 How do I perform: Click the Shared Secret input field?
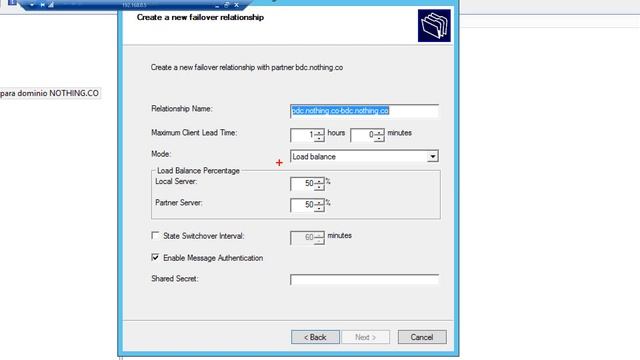(x=364, y=280)
